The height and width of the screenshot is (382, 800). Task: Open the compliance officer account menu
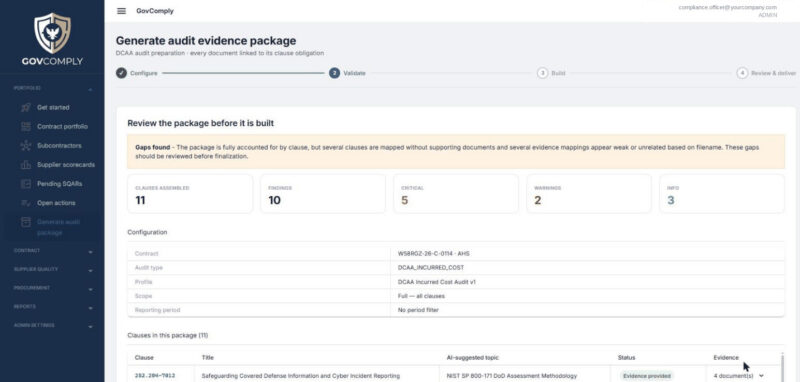(728, 11)
